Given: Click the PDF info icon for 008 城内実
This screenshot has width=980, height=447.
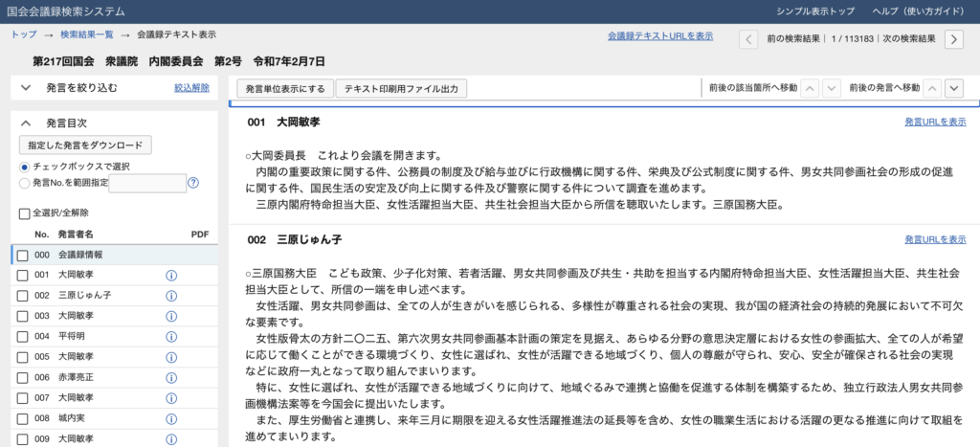Looking at the screenshot, I should [x=172, y=418].
